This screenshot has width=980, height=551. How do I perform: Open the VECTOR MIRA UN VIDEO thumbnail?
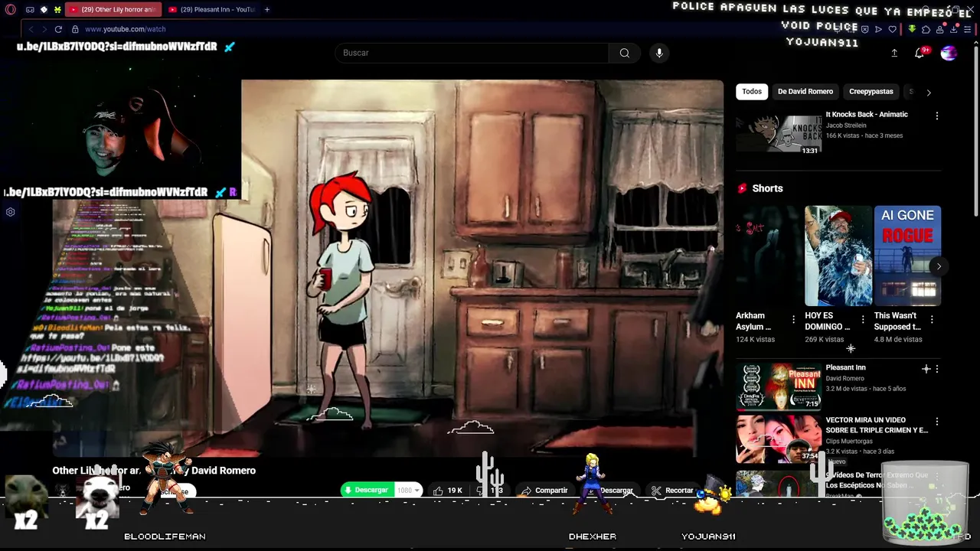pos(779,439)
